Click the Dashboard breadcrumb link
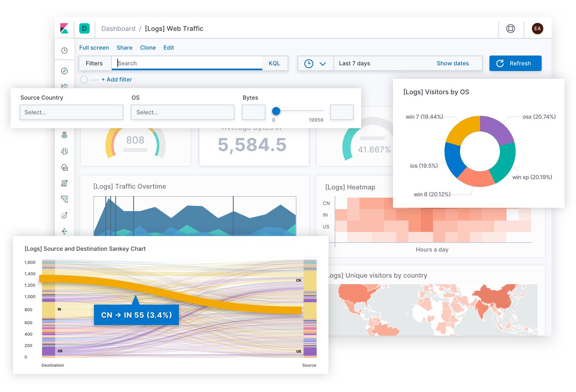This screenshot has height=392, width=576. pos(118,29)
